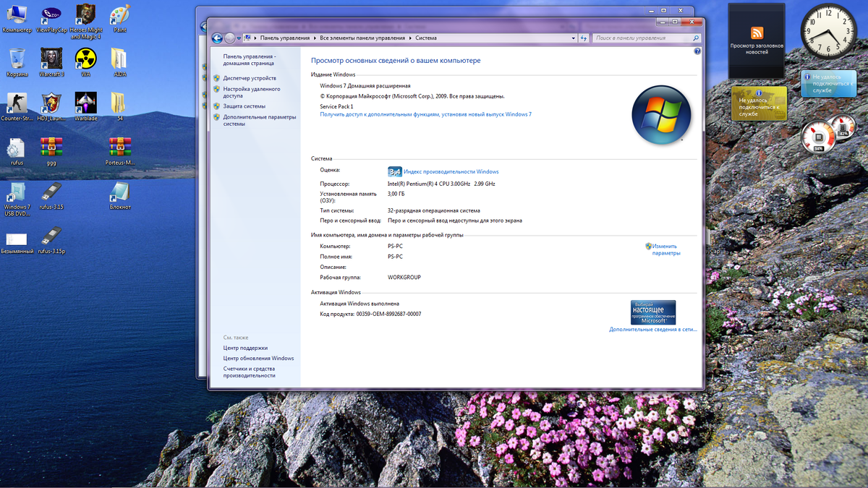868x488 pixels.
Task: Launch the WA radiation-symbol shortcut
Action: click(85, 62)
